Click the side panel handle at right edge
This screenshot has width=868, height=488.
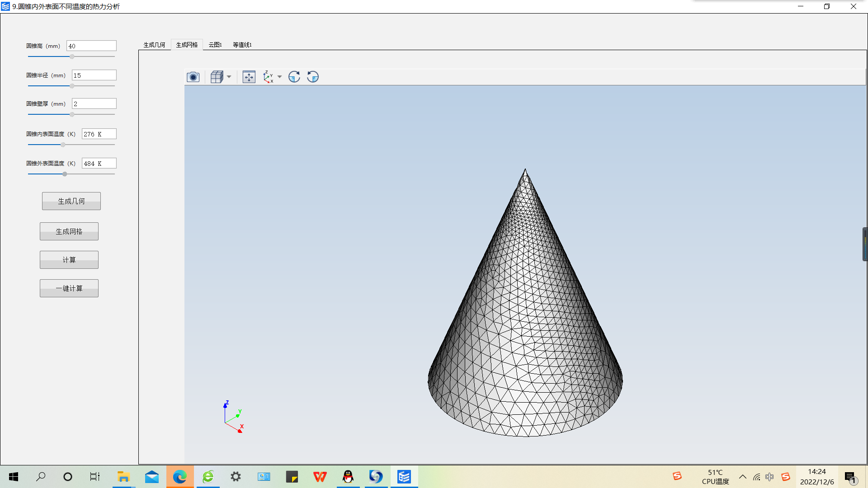coord(865,244)
